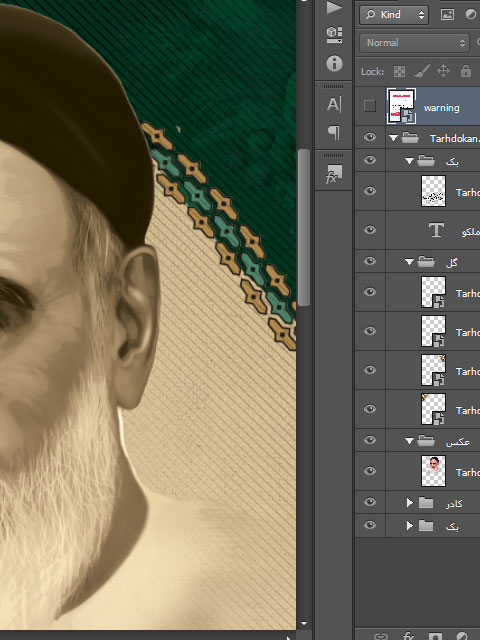Open the Paragraph panel pilcrow icon
This screenshot has width=480, height=640.
(x=334, y=133)
